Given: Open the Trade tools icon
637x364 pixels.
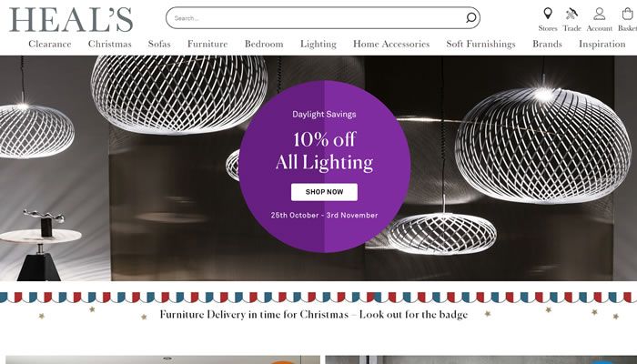Looking at the screenshot, I should (x=571, y=14).
